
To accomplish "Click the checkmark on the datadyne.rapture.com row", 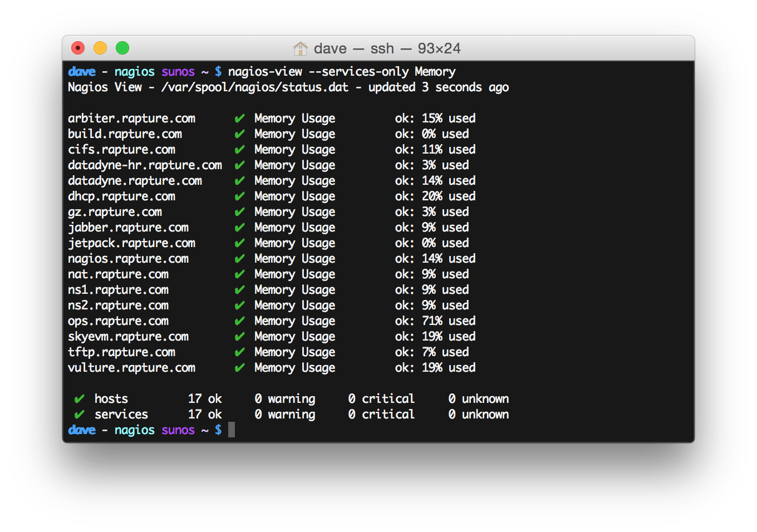I will click(x=240, y=181).
